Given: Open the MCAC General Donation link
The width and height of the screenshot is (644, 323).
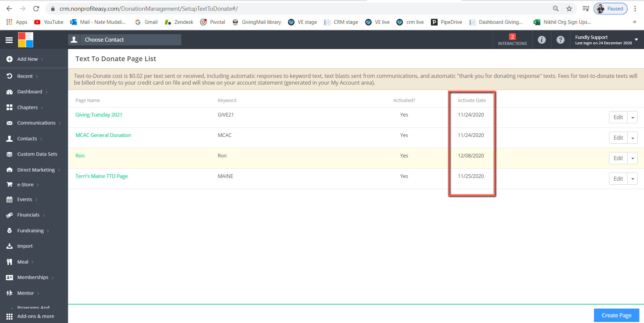Looking at the screenshot, I should click(103, 135).
